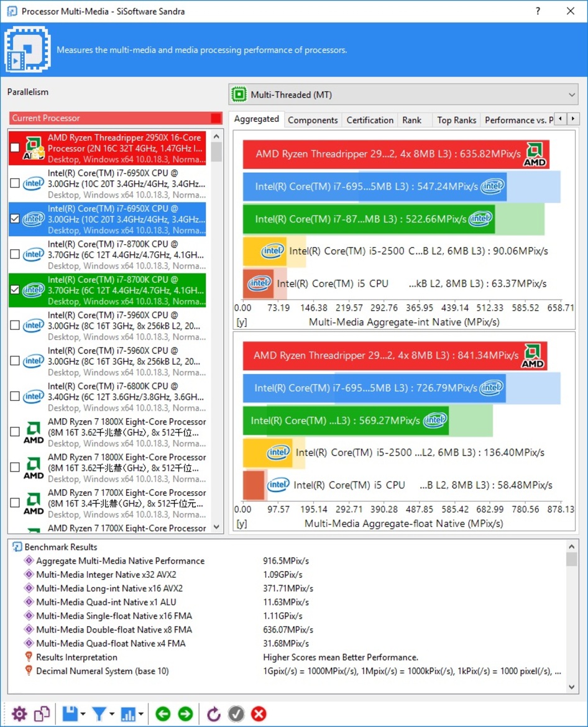Image resolution: width=588 pixels, height=727 pixels.
Task: Click the tab strip scroll-right arrow
Action: click(x=573, y=119)
